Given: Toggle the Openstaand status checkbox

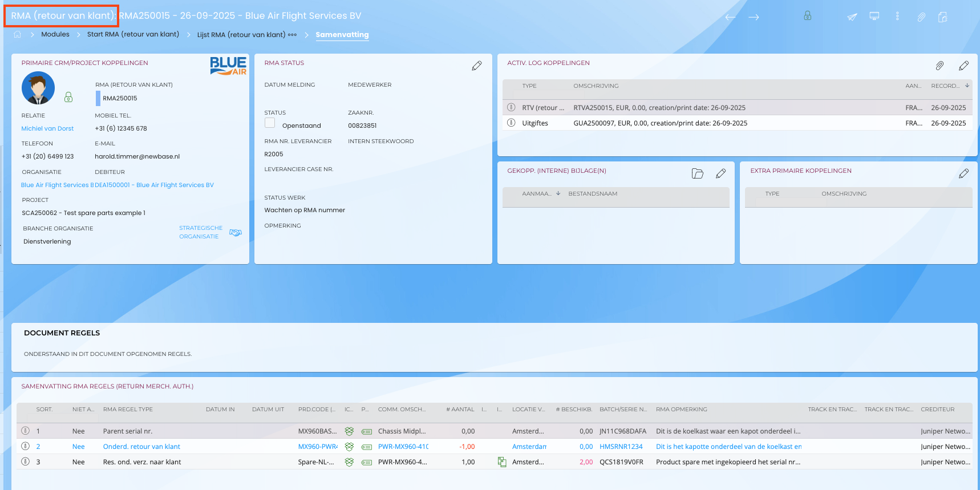Looking at the screenshot, I should pyautogui.click(x=270, y=123).
